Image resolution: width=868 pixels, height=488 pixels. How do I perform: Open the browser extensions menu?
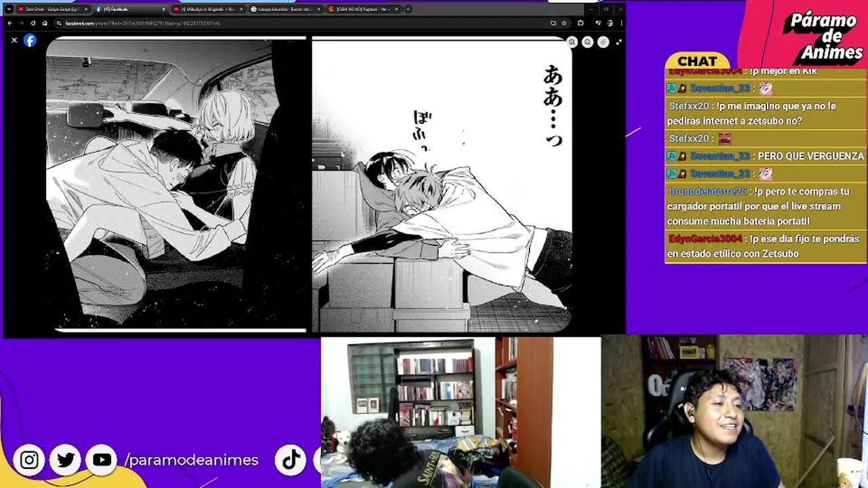click(580, 23)
